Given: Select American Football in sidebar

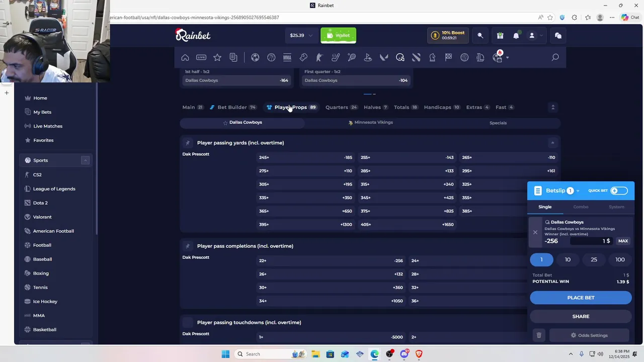Looking at the screenshot, I should click(x=53, y=231).
